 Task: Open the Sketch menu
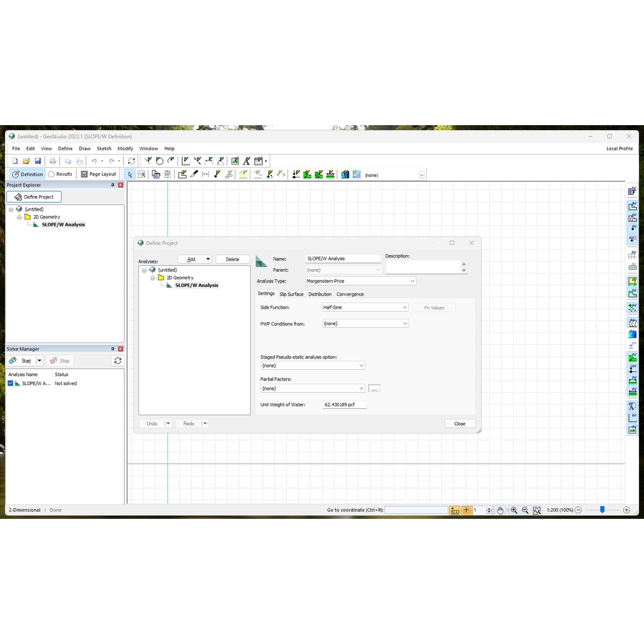pos(104,148)
